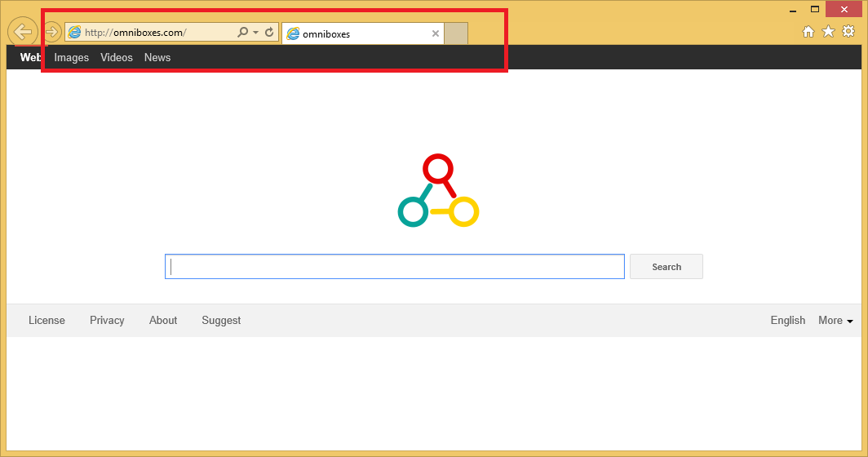This screenshot has width=868, height=457.
Task: Open the Privacy link
Action: pos(107,320)
